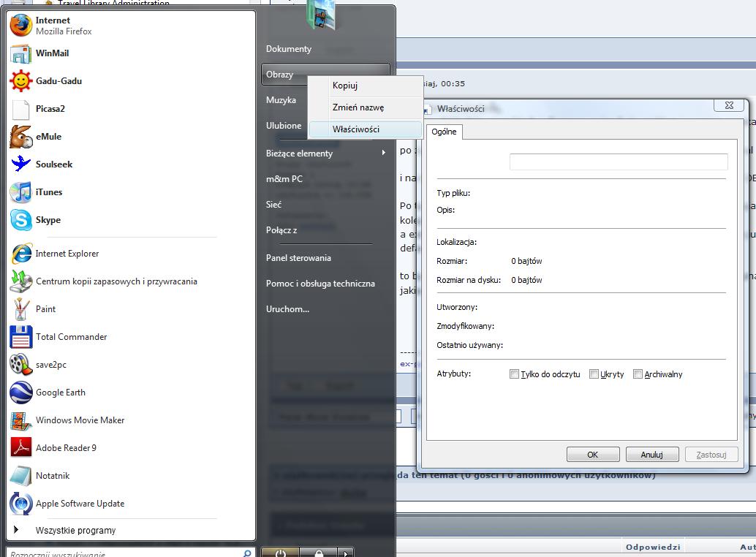Check the Archiwalny attribute checkbox
The width and height of the screenshot is (756, 557).
pos(638,374)
